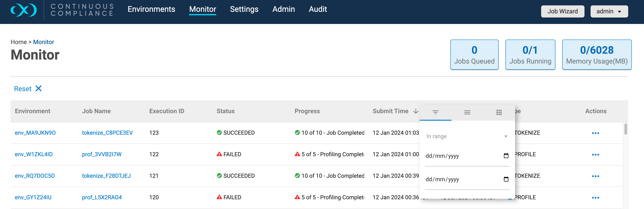Sort by the Status column header

(x=225, y=111)
